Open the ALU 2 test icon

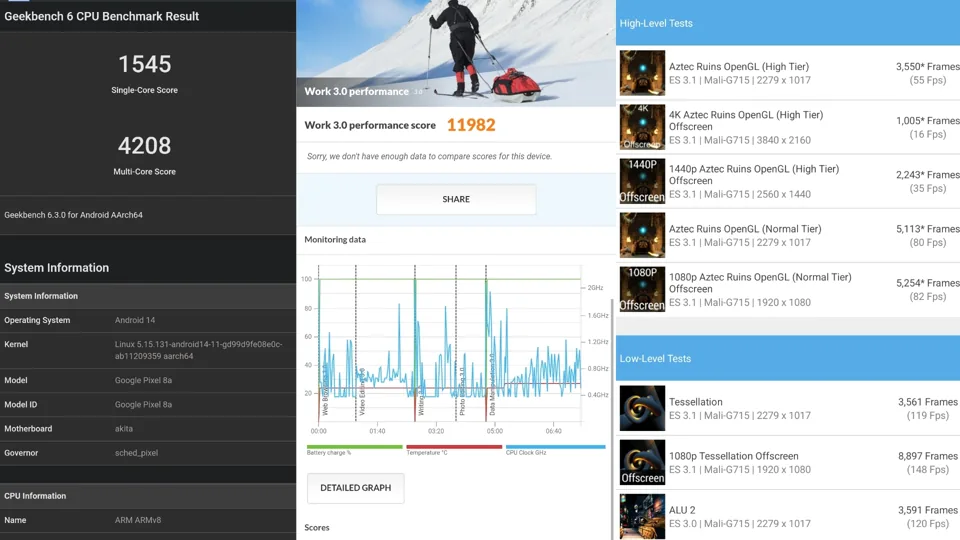pyautogui.click(x=642, y=515)
